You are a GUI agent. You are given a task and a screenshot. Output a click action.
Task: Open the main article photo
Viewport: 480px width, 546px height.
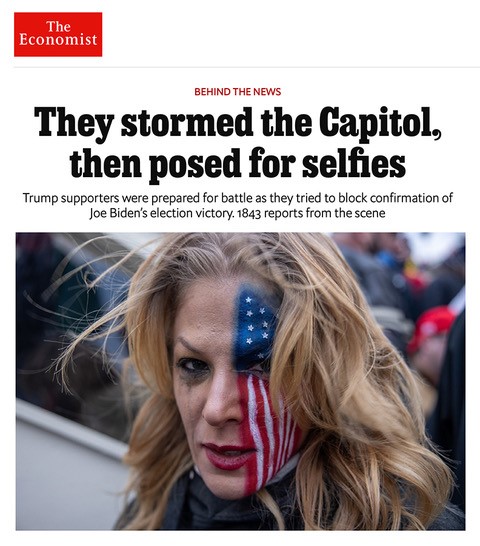coord(240,381)
